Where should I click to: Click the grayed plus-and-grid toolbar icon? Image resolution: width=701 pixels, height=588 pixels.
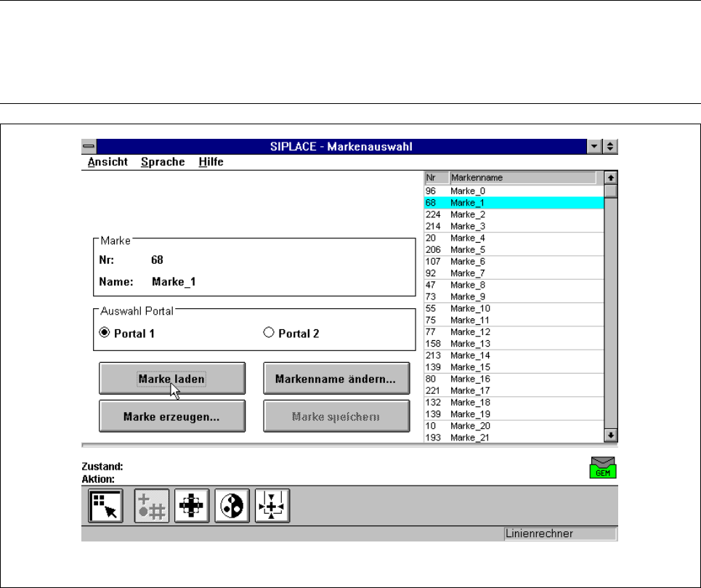pyautogui.click(x=152, y=506)
